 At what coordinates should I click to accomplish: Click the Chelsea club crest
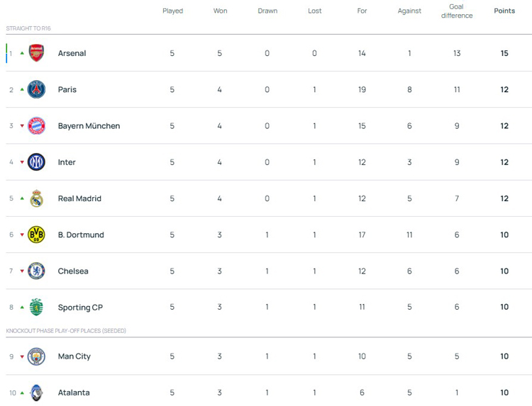[36, 271]
